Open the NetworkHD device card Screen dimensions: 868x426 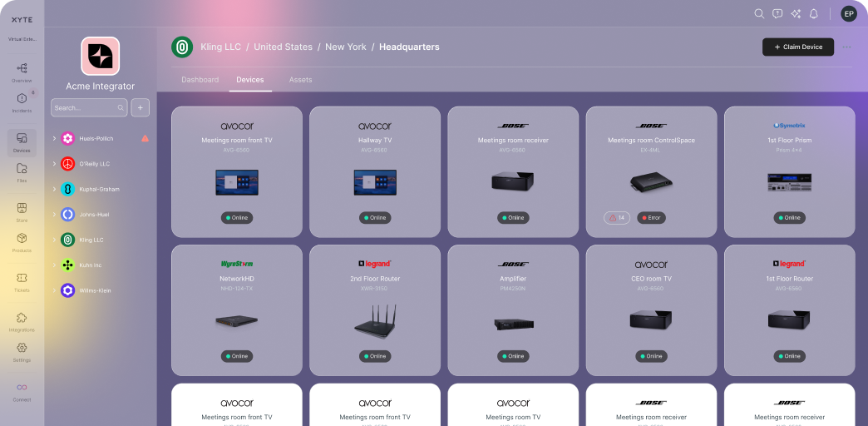[237, 310]
